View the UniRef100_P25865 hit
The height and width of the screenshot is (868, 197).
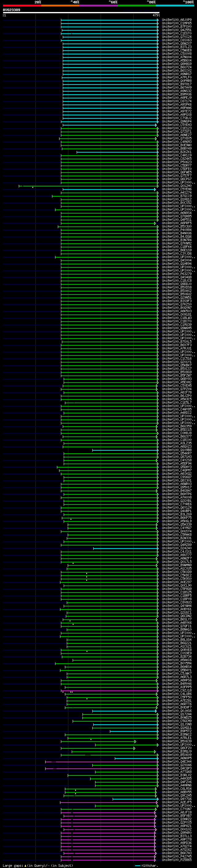point(177,860)
